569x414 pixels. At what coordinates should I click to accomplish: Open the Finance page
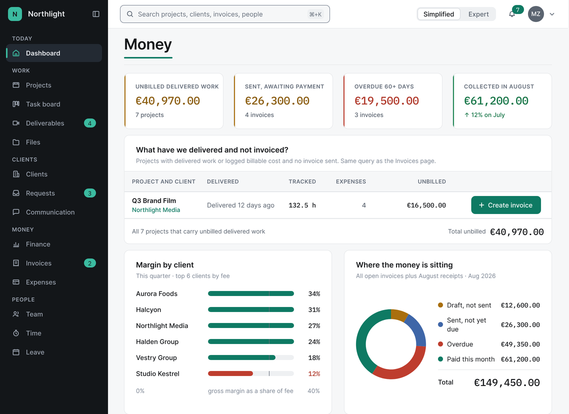click(54, 244)
